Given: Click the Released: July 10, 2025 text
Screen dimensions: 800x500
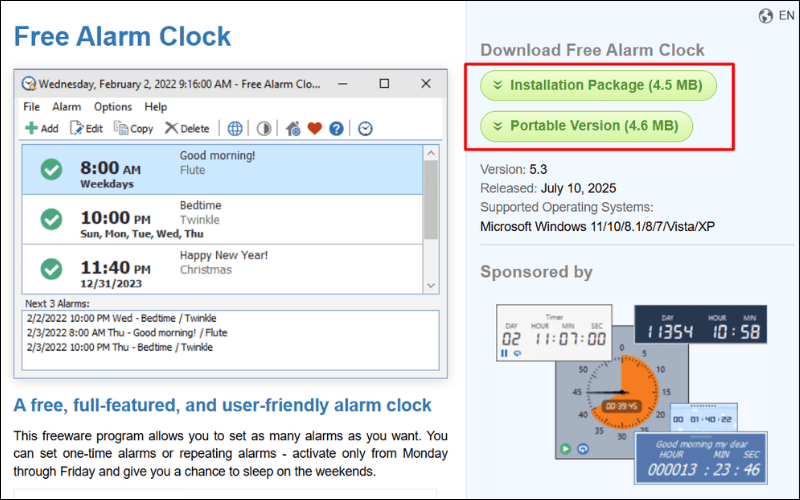Looking at the screenshot, I should (x=548, y=188).
